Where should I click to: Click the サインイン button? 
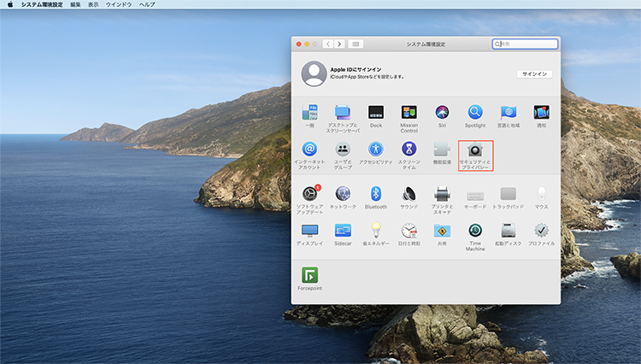coord(534,74)
